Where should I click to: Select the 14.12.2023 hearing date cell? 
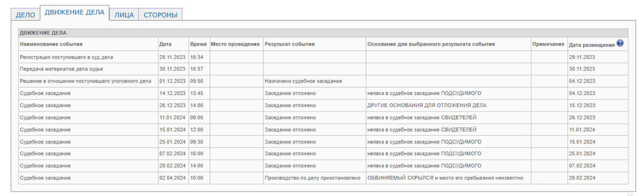pyautogui.click(x=172, y=93)
